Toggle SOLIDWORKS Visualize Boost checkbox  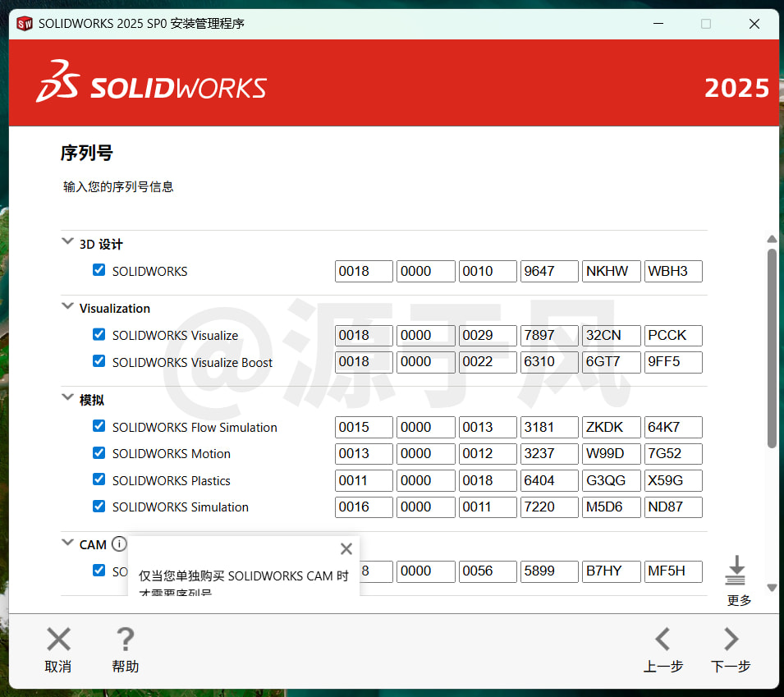click(x=99, y=361)
